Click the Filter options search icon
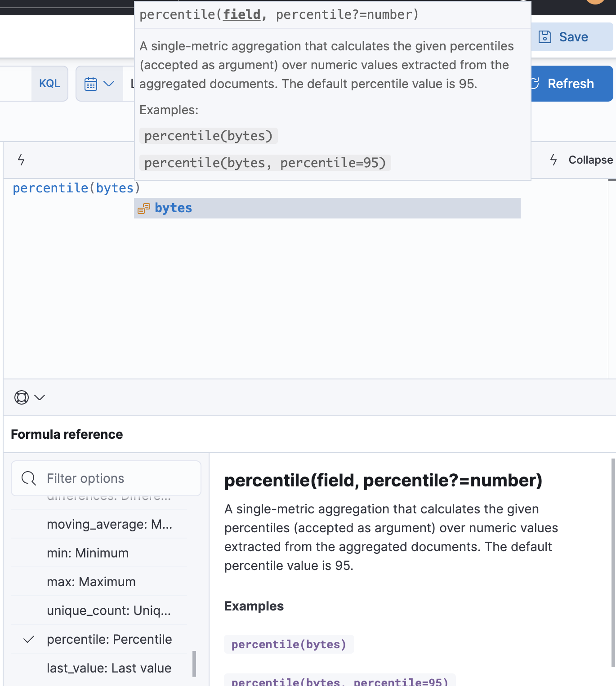The width and height of the screenshot is (616, 686). (x=29, y=478)
